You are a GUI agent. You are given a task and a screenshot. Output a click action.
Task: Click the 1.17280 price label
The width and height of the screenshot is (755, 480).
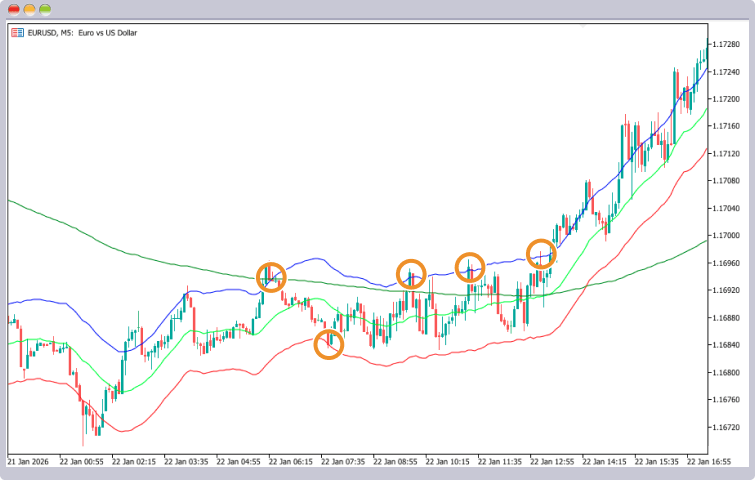coord(726,44)
